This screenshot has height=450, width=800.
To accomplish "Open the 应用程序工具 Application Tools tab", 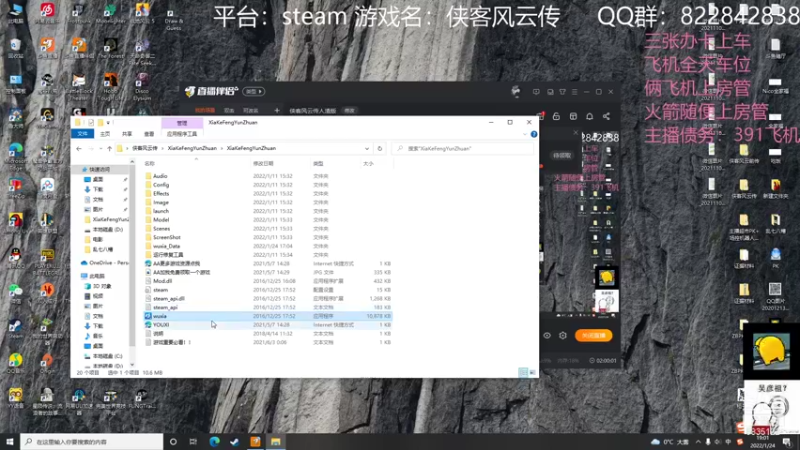I will click(182, 134).
